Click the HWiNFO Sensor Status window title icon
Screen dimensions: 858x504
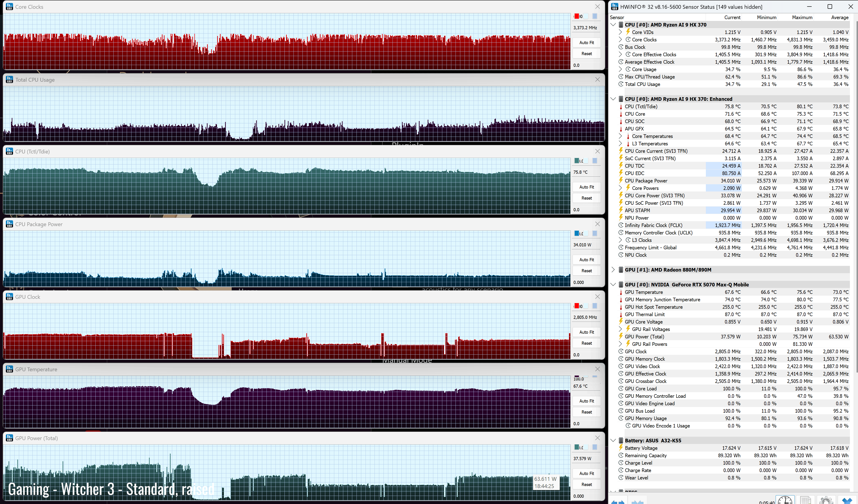[614, 7]
